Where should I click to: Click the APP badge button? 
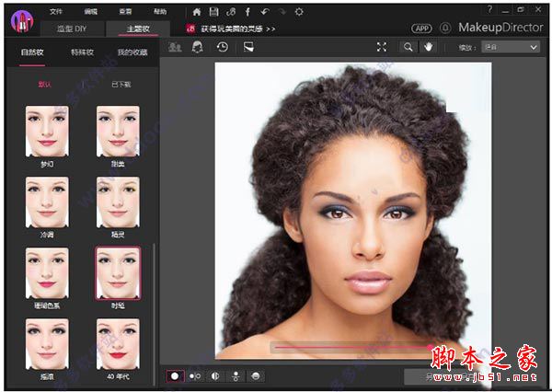coord(421,29)
